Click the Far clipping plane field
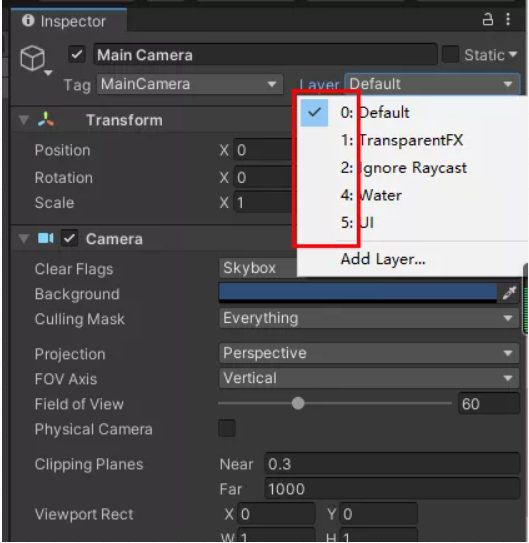The image size is (529, 543). pos(392,489)
